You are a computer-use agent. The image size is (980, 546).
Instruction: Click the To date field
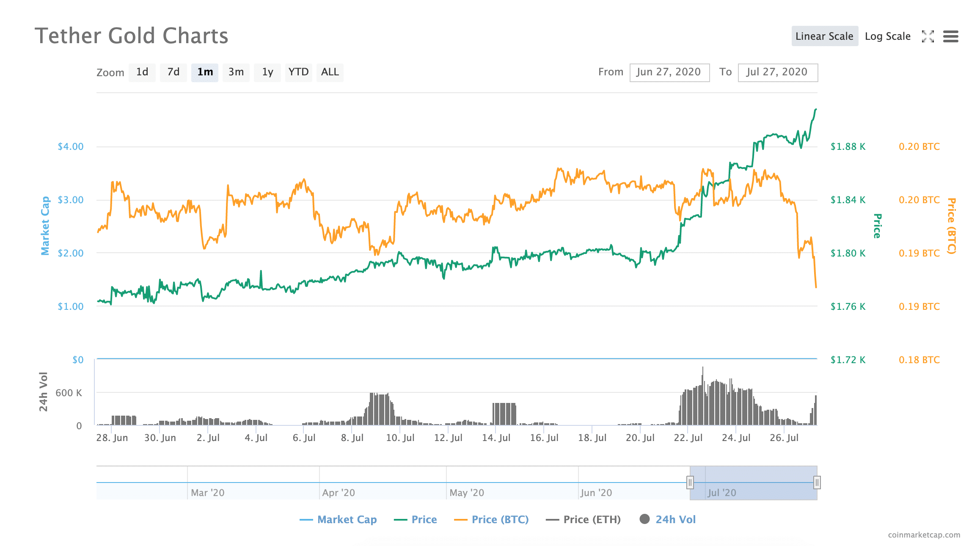[x=777, y=72]
